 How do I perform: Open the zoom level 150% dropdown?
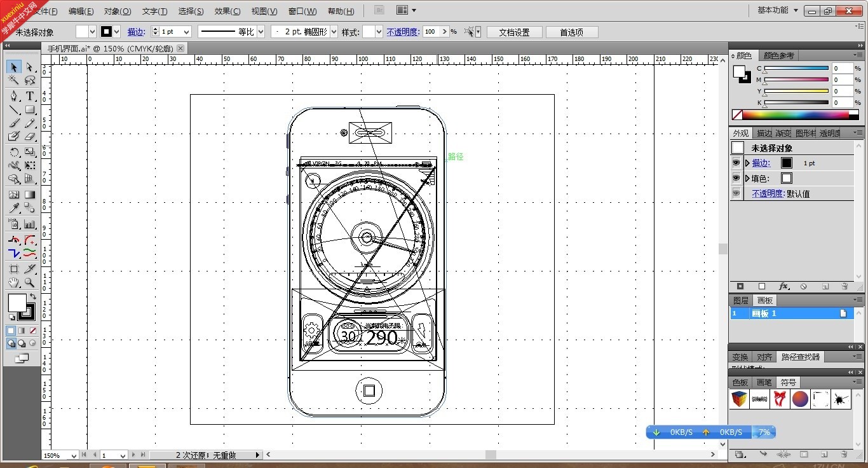point(74,455)
